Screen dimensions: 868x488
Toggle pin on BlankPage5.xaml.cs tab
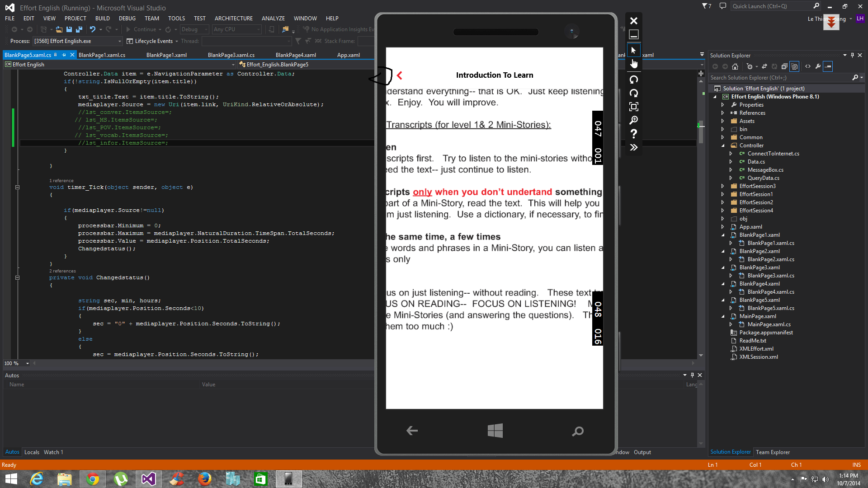coord(64,55)
